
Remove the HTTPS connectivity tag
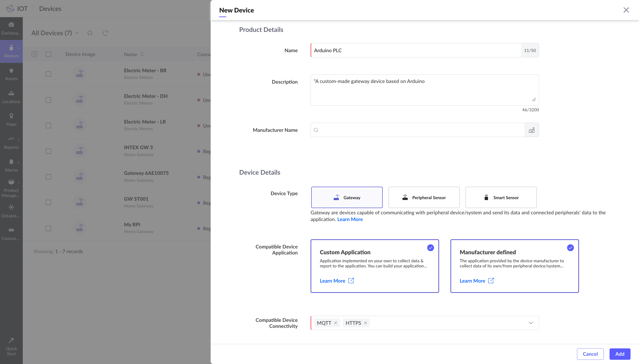tap(365, 323)
